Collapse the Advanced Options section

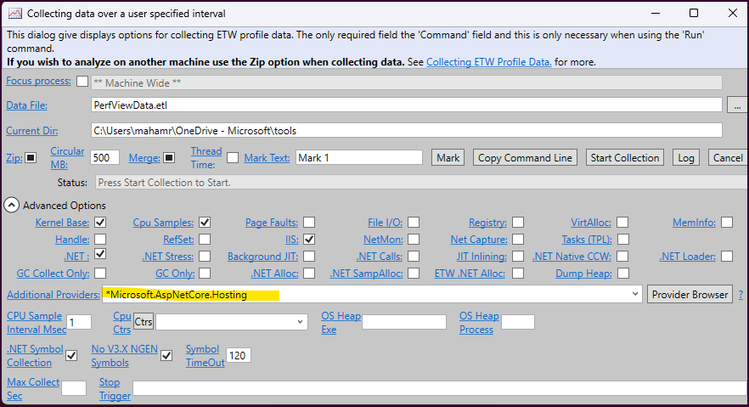[11, 205]
